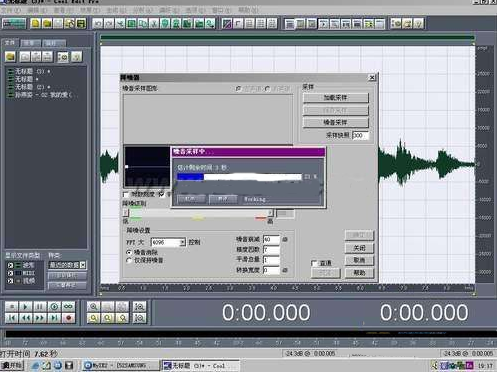
Task: Toggle the 波形 file type checkbox
Action: coord(10,265)
